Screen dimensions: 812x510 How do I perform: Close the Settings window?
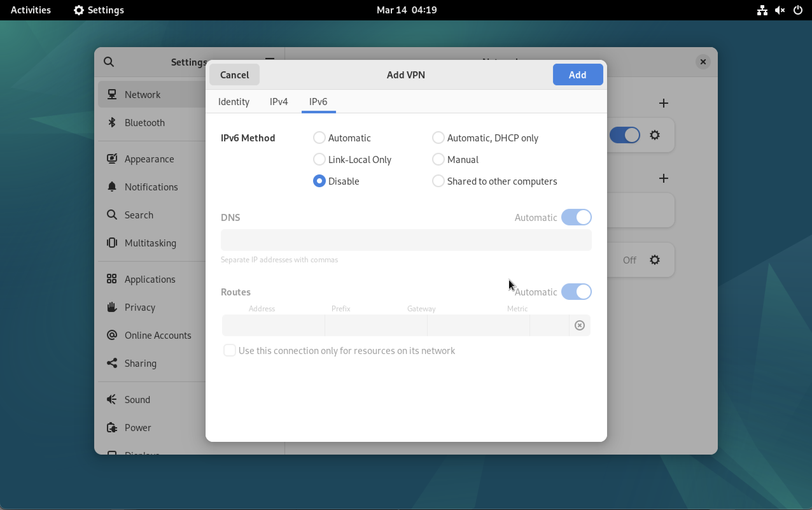703,62
